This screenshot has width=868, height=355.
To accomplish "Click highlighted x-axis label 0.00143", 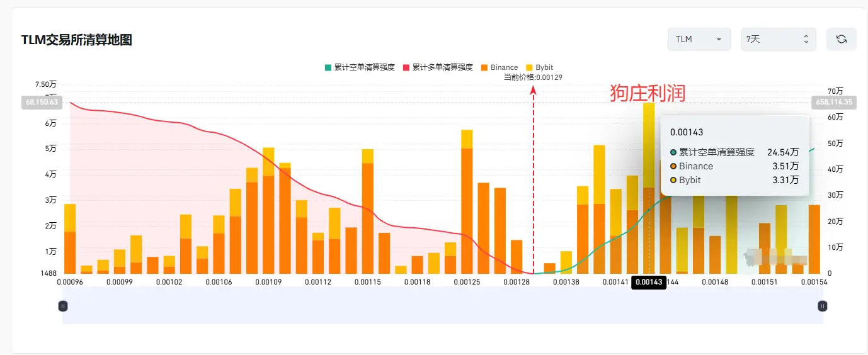I will 649,282.
